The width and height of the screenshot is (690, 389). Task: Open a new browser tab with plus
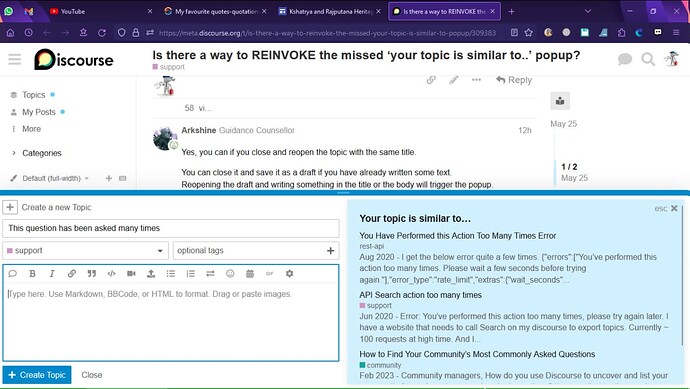click(x=511, y=11)
